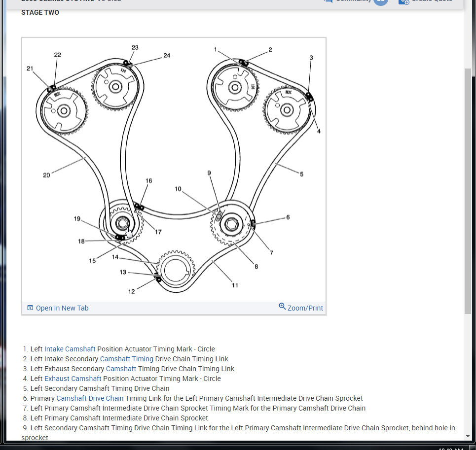Open the Zoom/Print view of the diagram

(305, 308)
